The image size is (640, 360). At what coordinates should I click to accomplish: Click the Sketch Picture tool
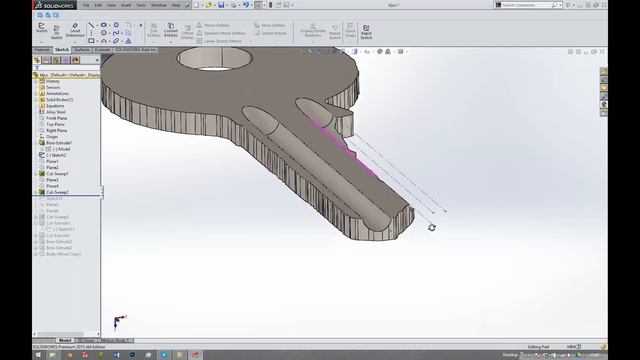click(x=270, y=33)
